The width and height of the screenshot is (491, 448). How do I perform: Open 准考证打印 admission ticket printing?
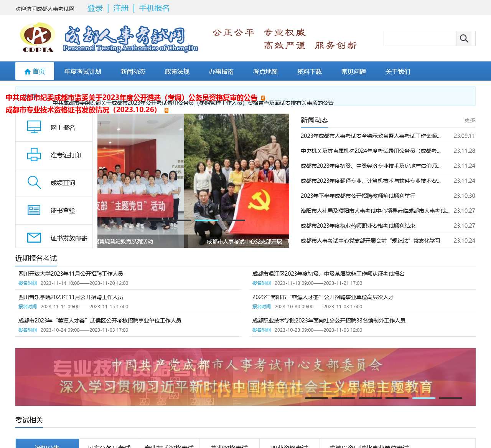tap(34, 155)
